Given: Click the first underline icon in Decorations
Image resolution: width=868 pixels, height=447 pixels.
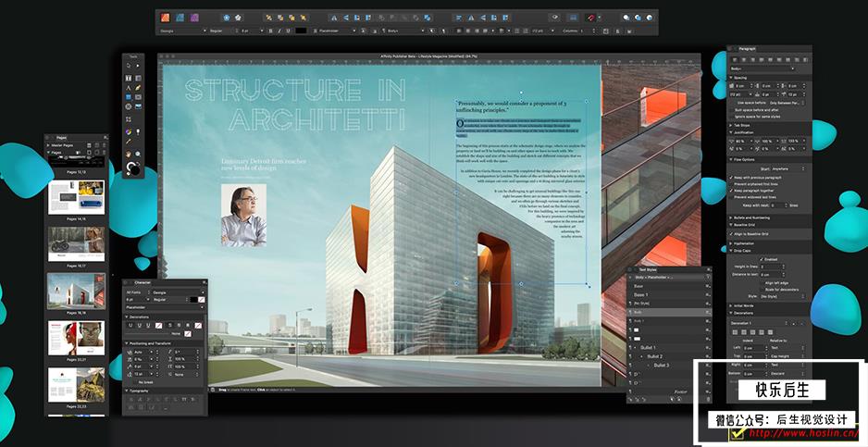Looking at the screenshot, I should coord(130,326).
